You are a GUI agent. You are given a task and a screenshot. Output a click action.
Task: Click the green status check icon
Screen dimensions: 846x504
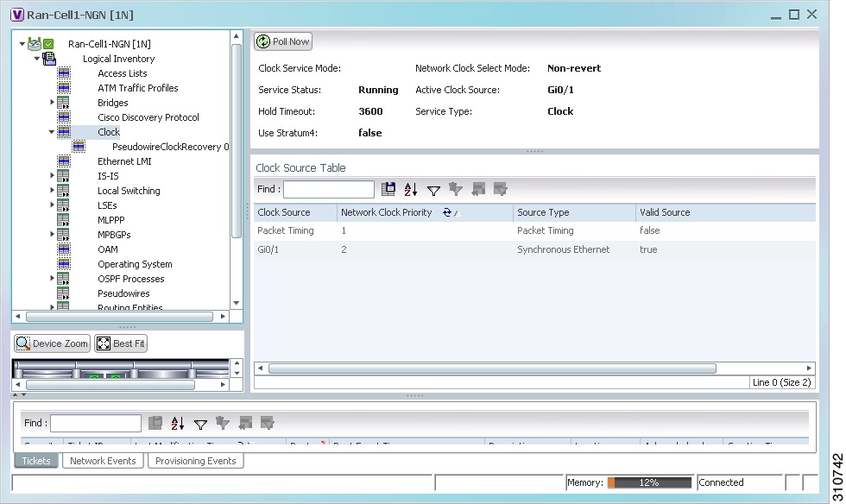tap(48, 44)
